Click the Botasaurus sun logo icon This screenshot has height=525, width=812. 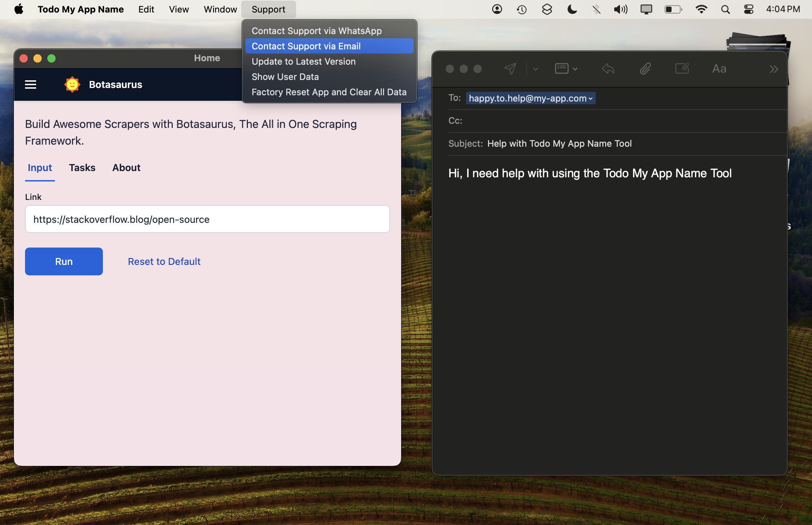pyautogui.click(x=72, y=84)
